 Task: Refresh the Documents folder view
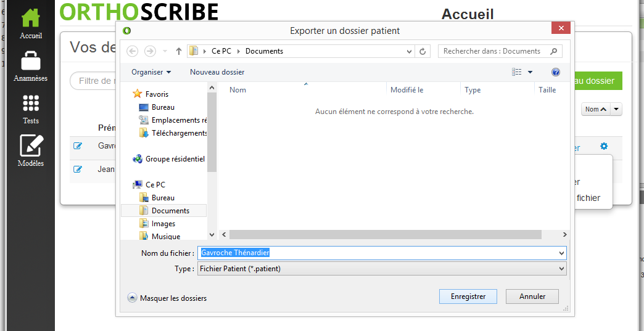[x=422, y=51]
